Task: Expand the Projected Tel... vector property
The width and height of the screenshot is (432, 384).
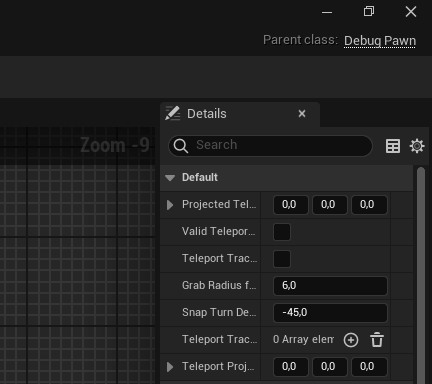Action: coord(170,205)
